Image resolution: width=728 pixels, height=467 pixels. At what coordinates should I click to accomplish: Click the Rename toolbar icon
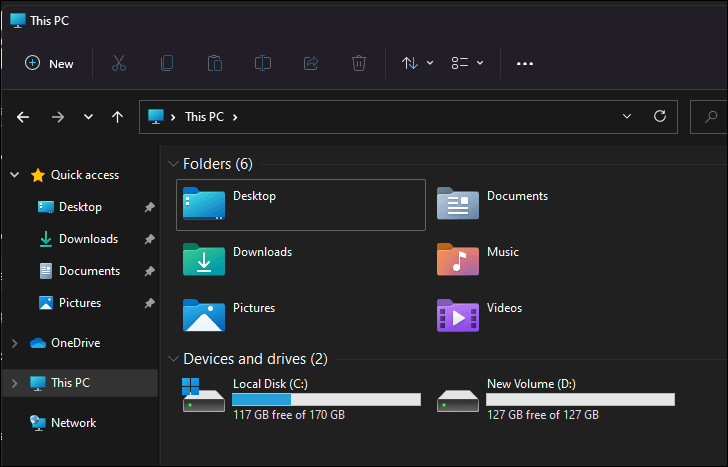point(263,63)
